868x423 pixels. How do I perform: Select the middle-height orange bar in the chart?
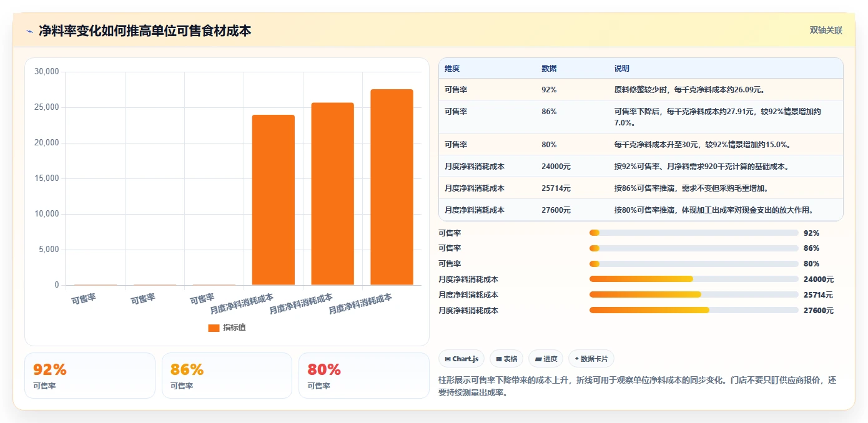[332, 194]
